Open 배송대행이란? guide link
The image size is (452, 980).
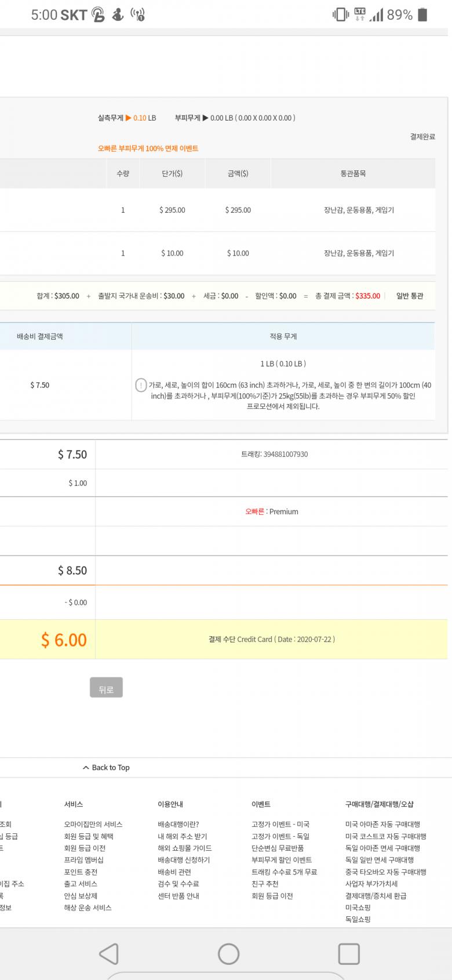(x=178, y=824)
